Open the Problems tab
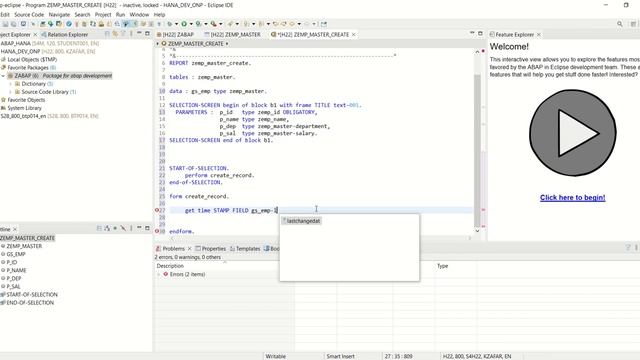The height and width of the screenshot is (360, 640). pyautogui.click(x=173, y=249)
